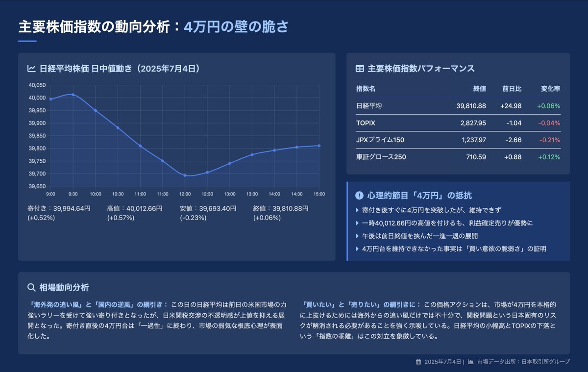Click the chart data point at 9:30 peak
Image resolution: width=588 pixels, height=372 pixels.
click(x=73, y=95)
